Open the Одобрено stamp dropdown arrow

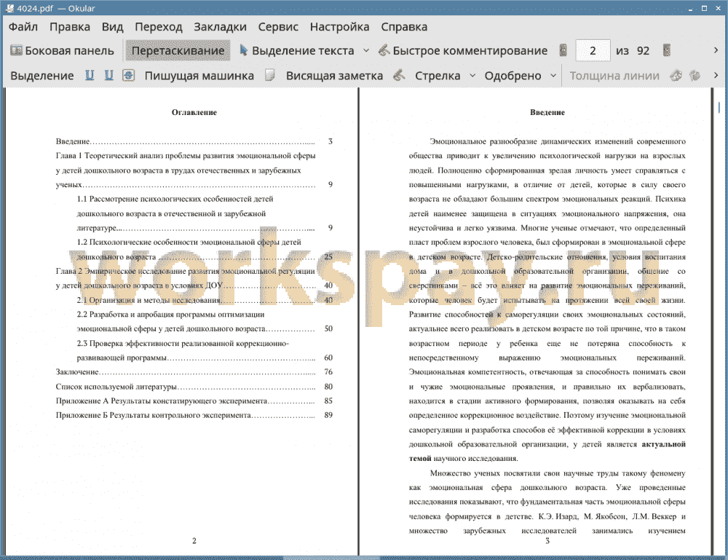[553, 75]
